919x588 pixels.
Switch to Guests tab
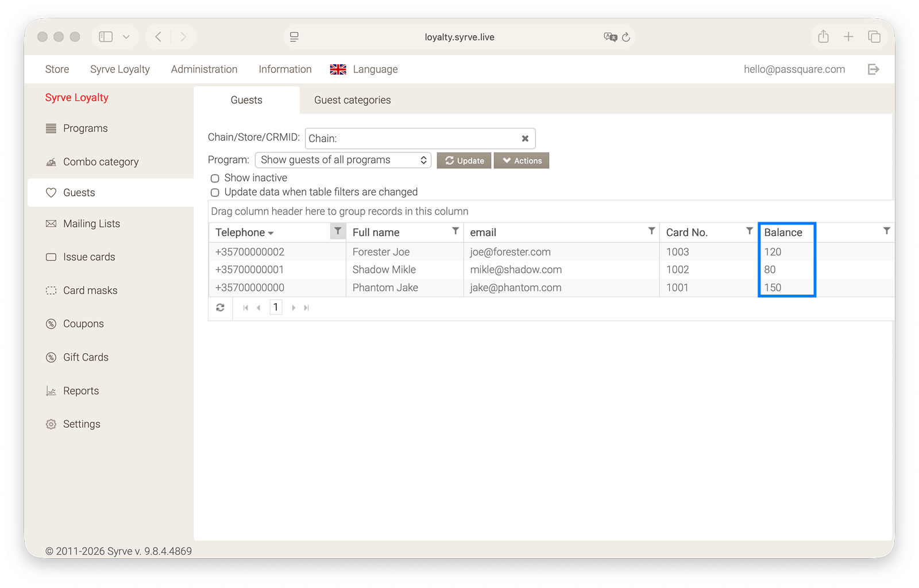246,100
